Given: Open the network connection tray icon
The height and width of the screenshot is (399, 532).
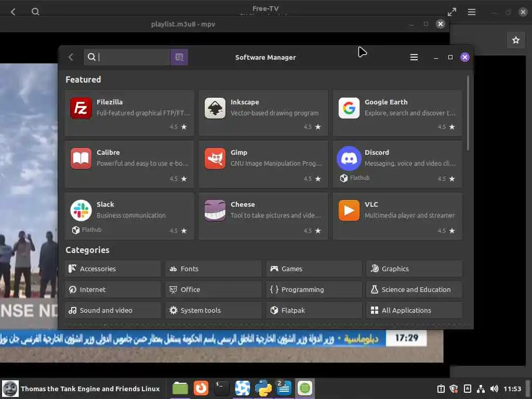Looking at the screenshot, I should pyautogui.click(x=481, y=389).
